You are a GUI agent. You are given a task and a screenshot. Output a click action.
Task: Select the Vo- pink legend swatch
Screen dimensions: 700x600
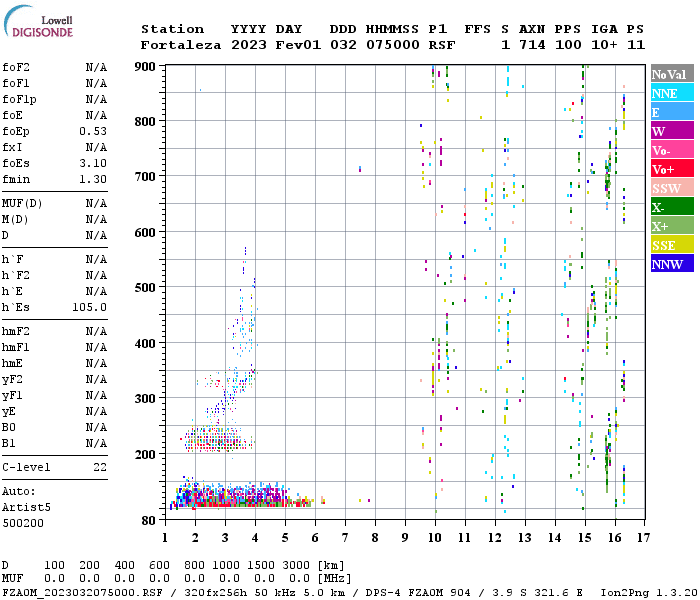coord(672,150)
